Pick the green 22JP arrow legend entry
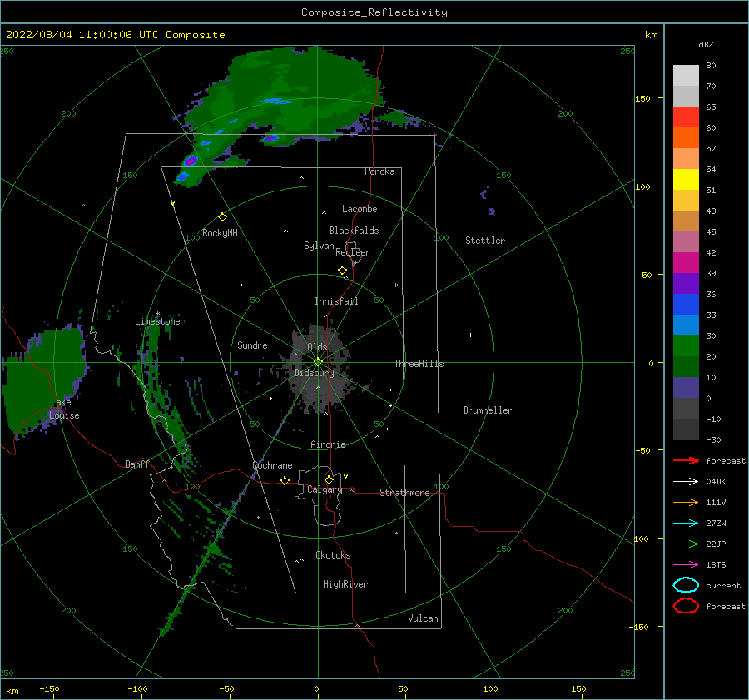Image resolution: width=749 pixels, height=700 pixels. pos(686,544)
